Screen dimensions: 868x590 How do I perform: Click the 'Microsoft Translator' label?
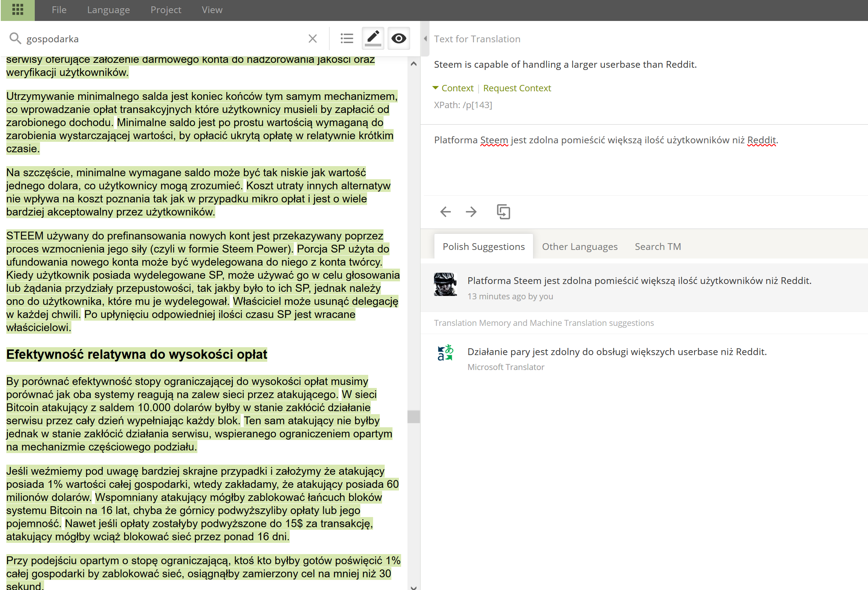[506, 367]
